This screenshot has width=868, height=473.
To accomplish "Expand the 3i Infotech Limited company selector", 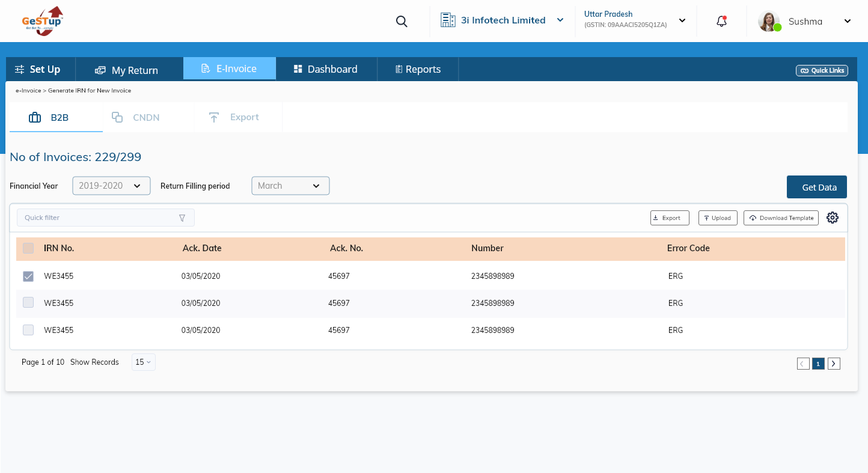I will (503, 20).
